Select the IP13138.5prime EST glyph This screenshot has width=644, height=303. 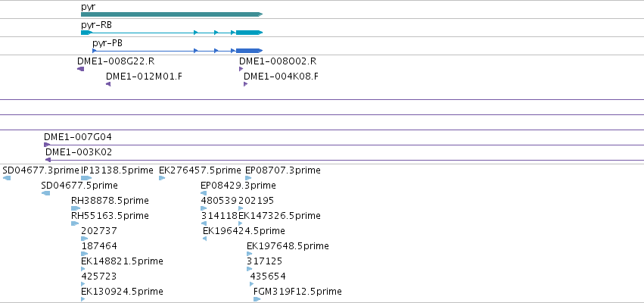[86, 178]
